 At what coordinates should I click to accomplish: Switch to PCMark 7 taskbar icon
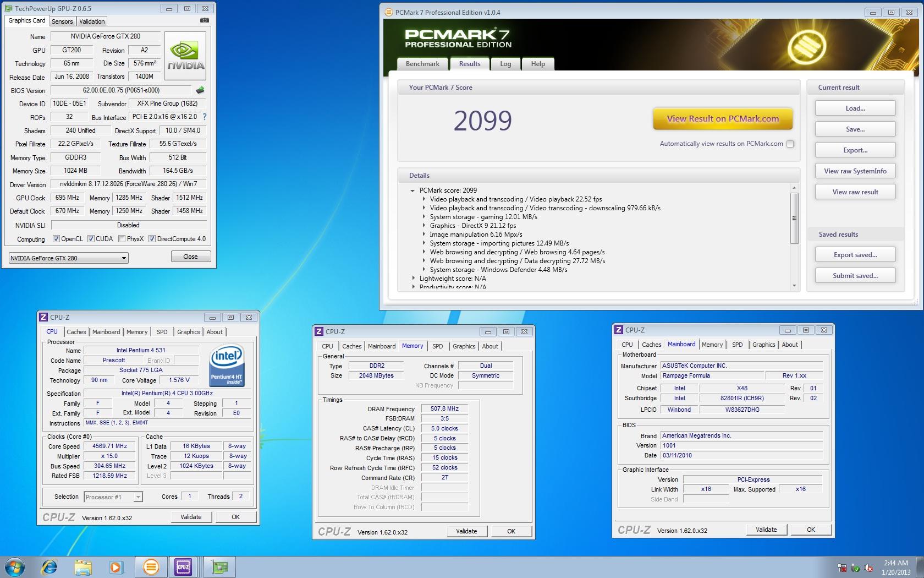(151, 567)
